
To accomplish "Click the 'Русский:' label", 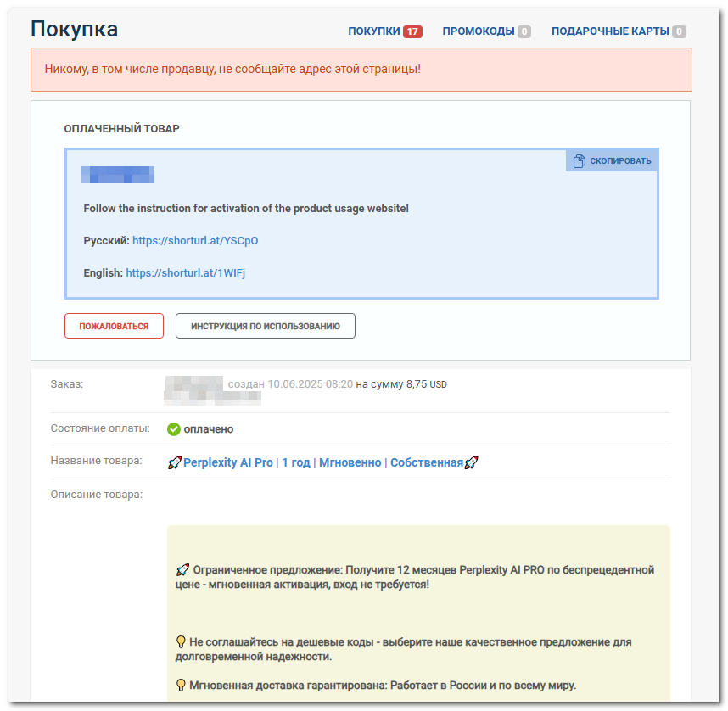I will tap(106, 241).
